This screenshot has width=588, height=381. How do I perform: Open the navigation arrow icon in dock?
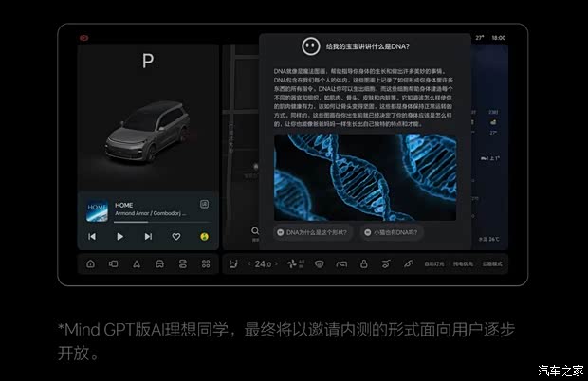click(x=137, y=263)
